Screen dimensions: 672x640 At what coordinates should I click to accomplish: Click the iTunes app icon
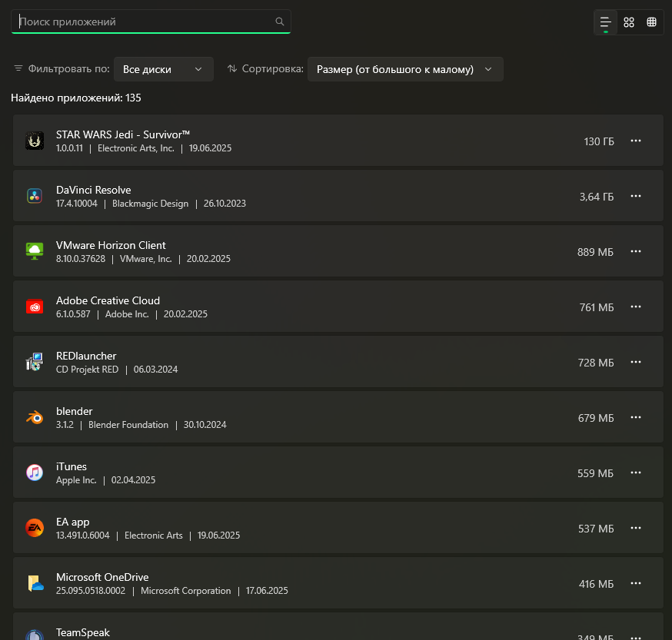tap(35, 473)
